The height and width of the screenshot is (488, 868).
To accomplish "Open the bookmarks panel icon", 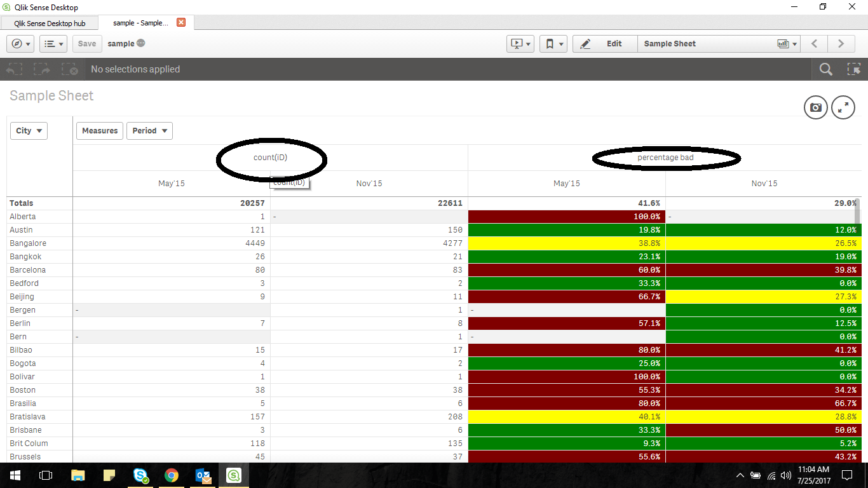I will tap(550, 43).
